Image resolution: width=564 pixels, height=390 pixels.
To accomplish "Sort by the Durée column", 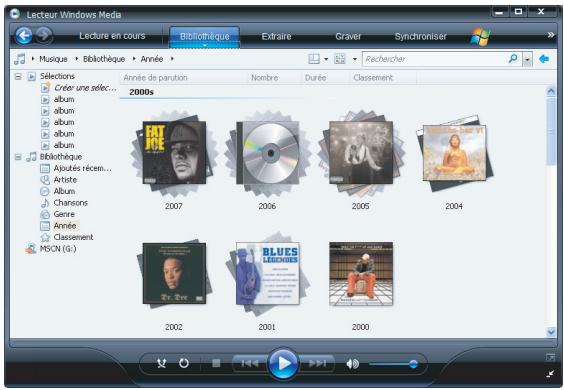I will click(315, 78).
